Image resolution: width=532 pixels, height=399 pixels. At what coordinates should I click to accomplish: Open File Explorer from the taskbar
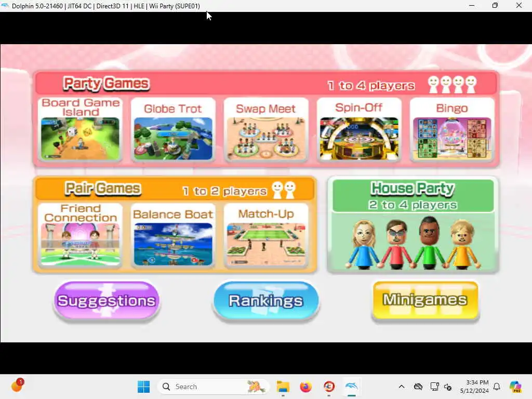[283, 387]
